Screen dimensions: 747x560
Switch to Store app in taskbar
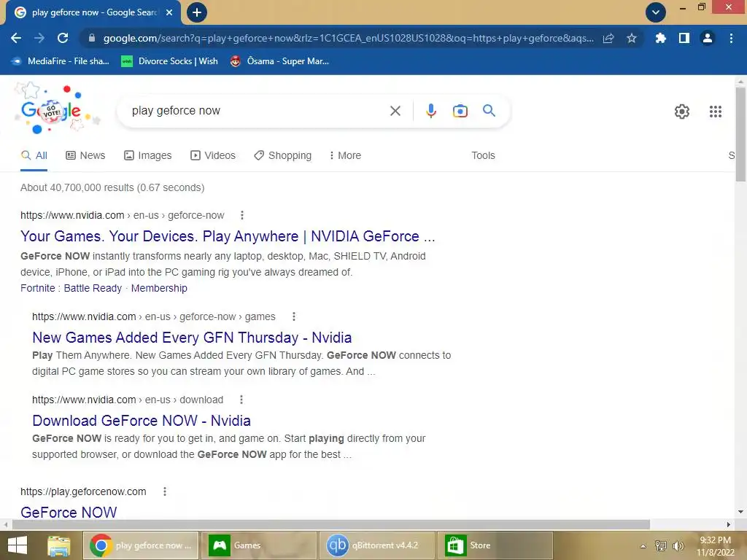click(495, 545)
